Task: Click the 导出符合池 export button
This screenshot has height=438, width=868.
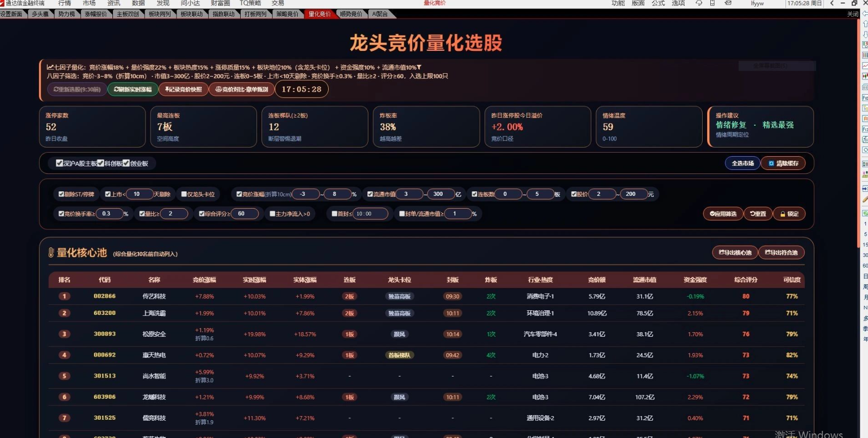Action: coord(781,252)
